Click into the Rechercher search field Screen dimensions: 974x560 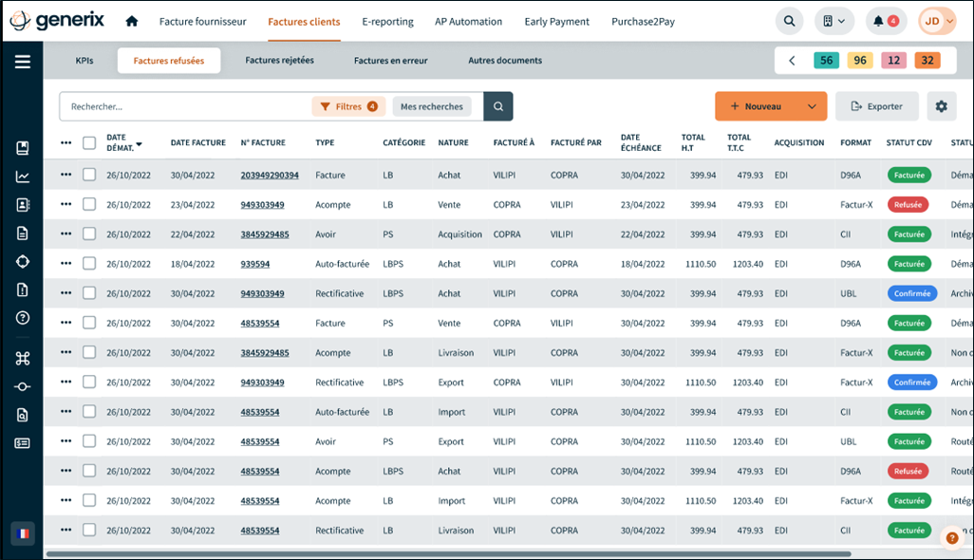point(185,106)
